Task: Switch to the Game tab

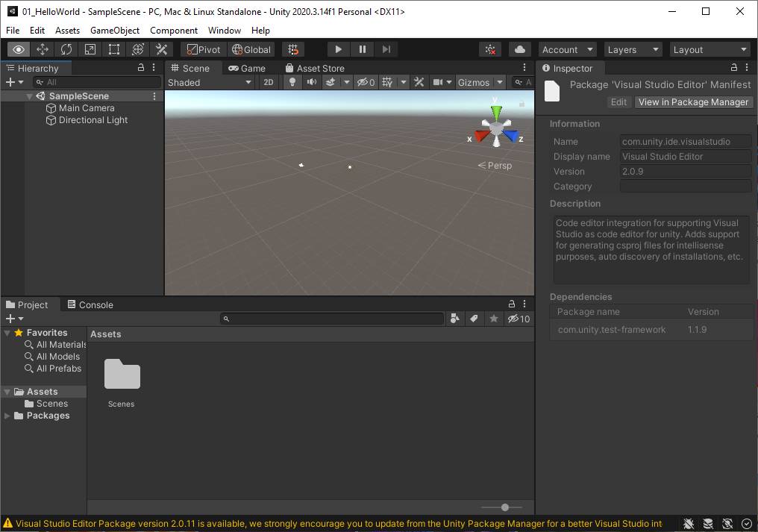Action: point(246,68)
